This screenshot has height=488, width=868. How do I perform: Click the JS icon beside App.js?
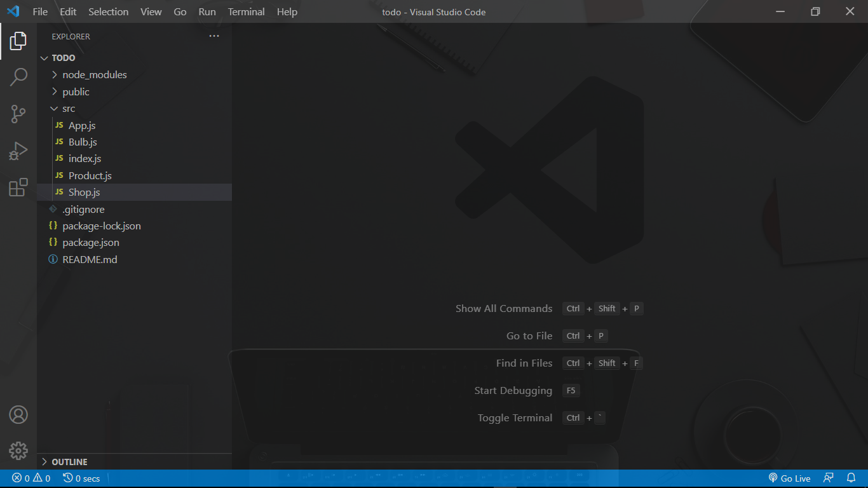click(x=59, y=126)
